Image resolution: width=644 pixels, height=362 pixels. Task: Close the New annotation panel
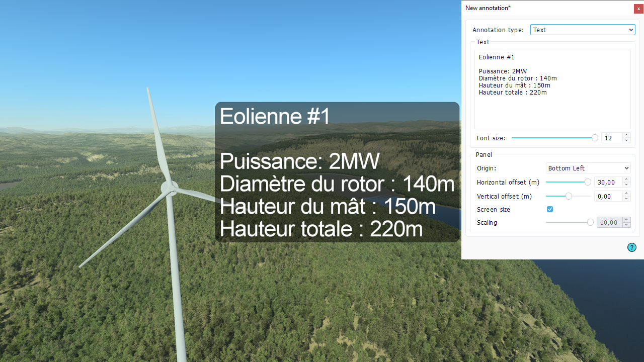pyautogui.click(x=638, y=9)
